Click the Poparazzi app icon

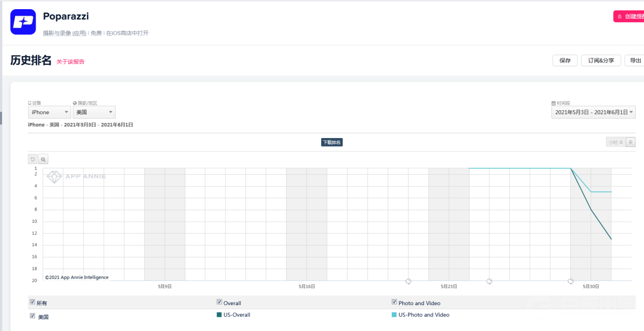pos(23,22)
